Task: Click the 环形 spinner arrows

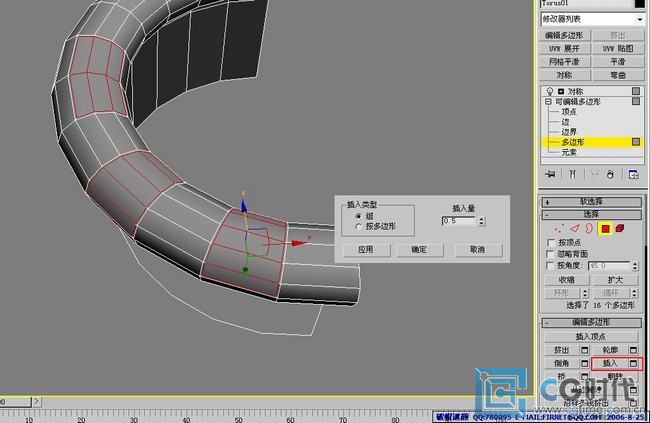Action: pos(585,293)
